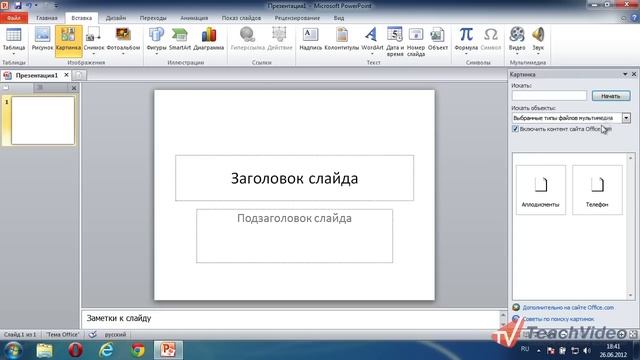This screenshot has width=640, height=360.
Task: Switch to the Рецензирование tab
Action: [x=297, y=18]
